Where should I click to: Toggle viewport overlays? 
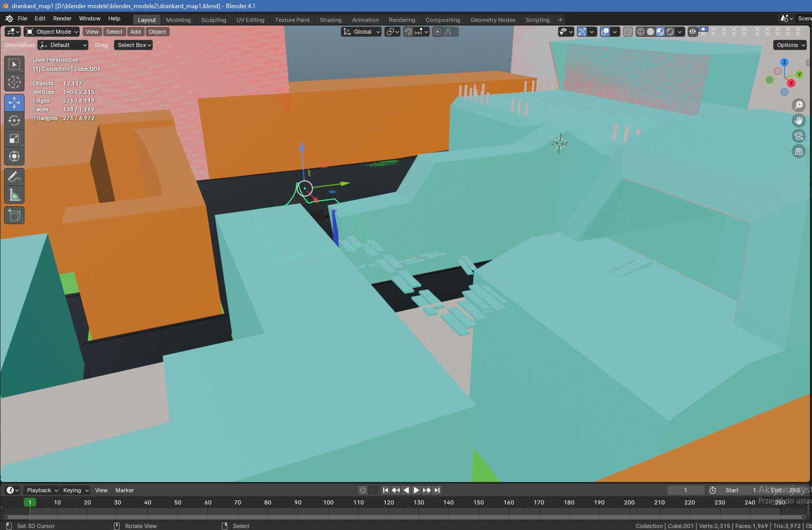click(605, 32)
